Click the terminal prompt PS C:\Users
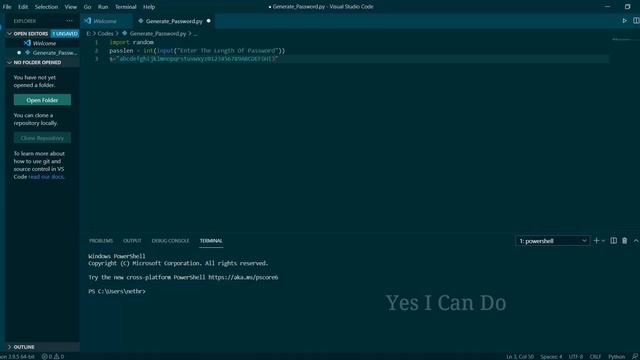640x360 pixels. (117, 291)
